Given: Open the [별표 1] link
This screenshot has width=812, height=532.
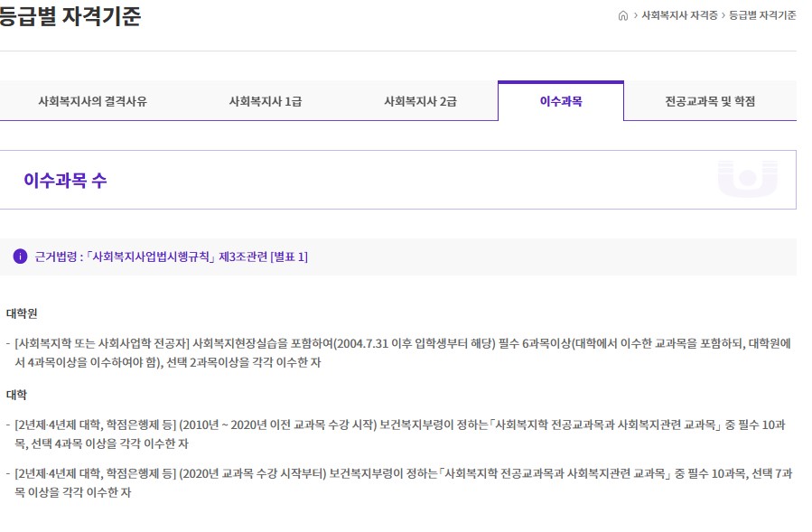Looking at the screenshot, I should tap(287, 256).
